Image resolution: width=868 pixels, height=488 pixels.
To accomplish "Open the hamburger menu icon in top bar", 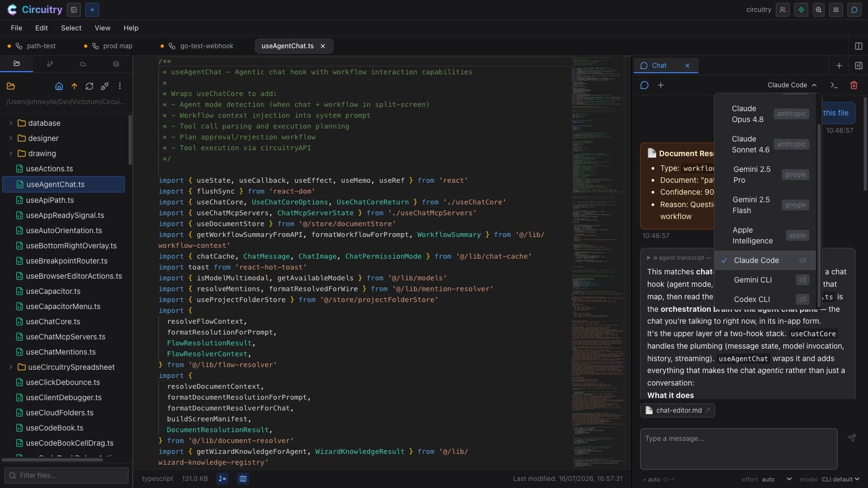I will [836, 10].
